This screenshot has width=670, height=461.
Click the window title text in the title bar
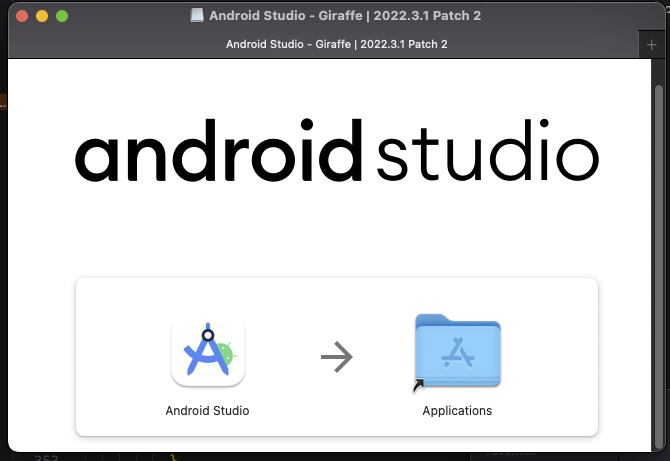345,16
